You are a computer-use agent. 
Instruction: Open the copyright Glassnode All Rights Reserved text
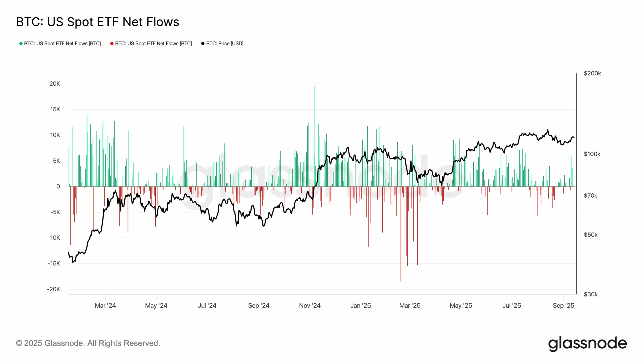click(88, 343)
